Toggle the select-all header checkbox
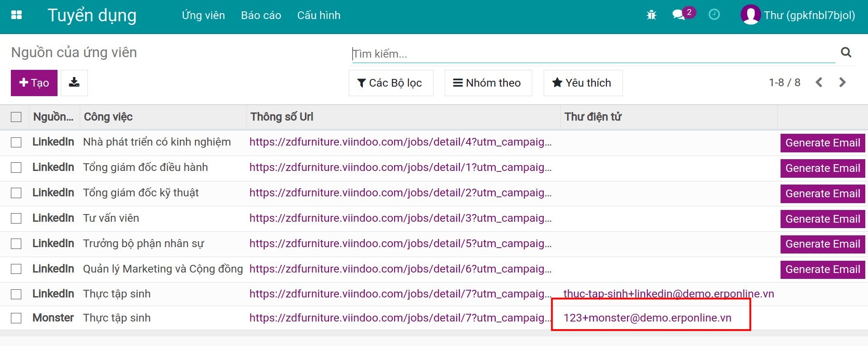 (16, 117)
